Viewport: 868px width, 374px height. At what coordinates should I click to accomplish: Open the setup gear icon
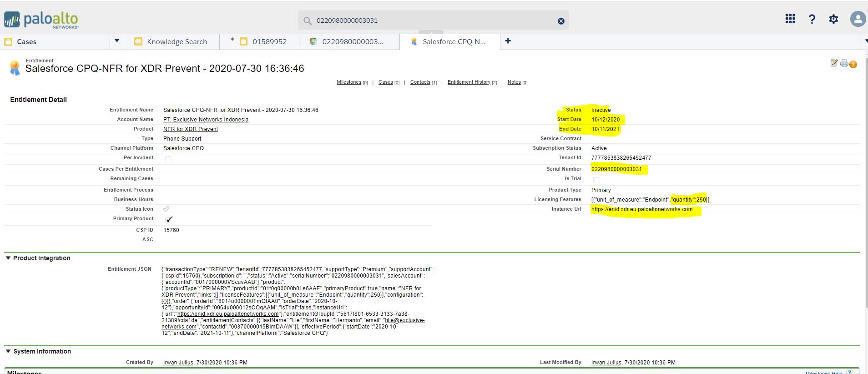tap(833, 19)
